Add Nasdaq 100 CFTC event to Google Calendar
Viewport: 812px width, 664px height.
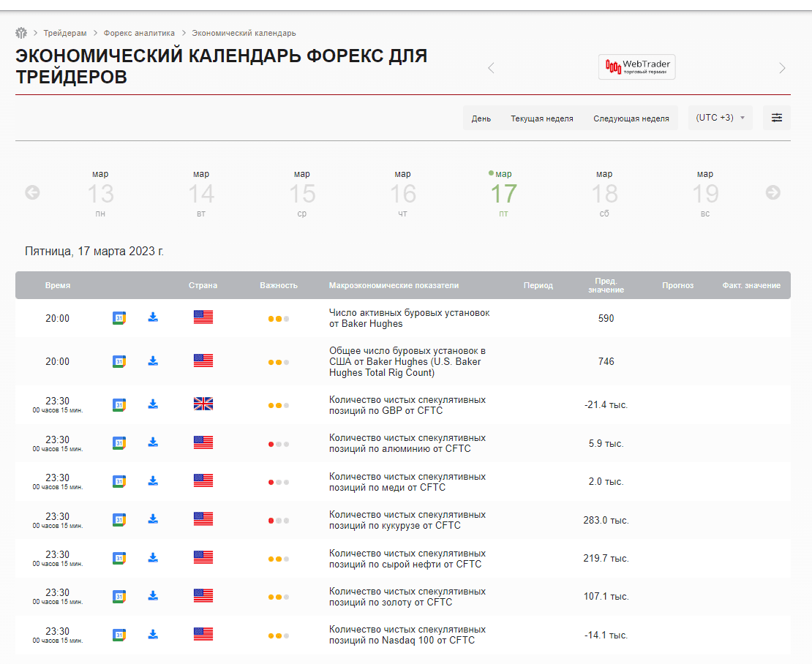coord(119,635)
